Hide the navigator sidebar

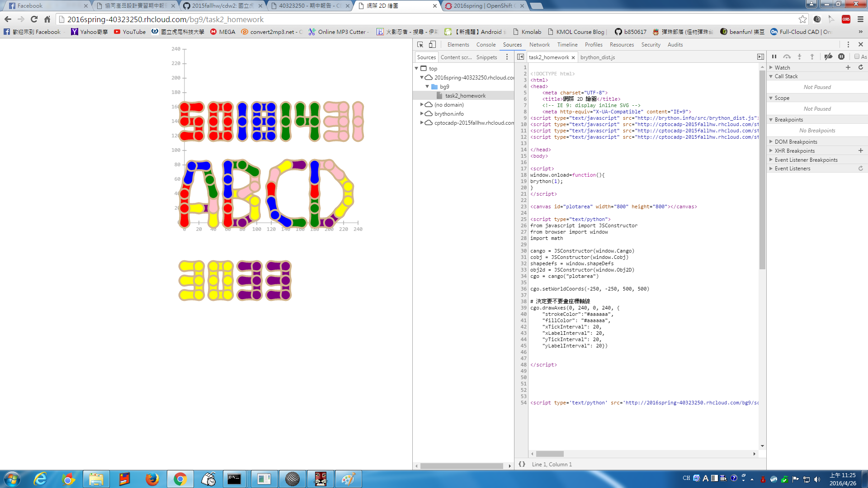tap(520, 57)
